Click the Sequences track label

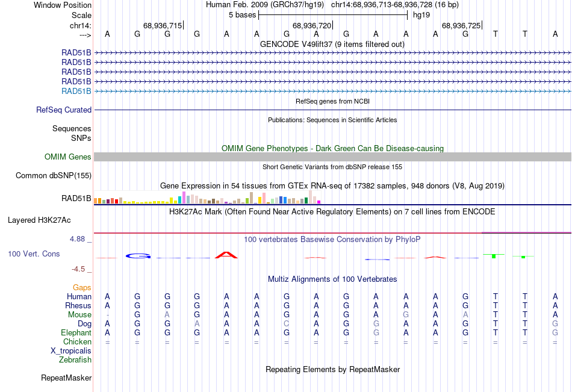72,128
